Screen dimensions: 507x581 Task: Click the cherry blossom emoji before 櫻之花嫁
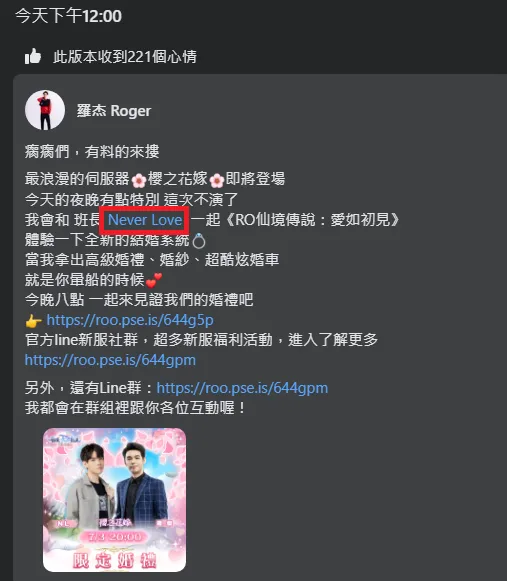click(139, 180)
